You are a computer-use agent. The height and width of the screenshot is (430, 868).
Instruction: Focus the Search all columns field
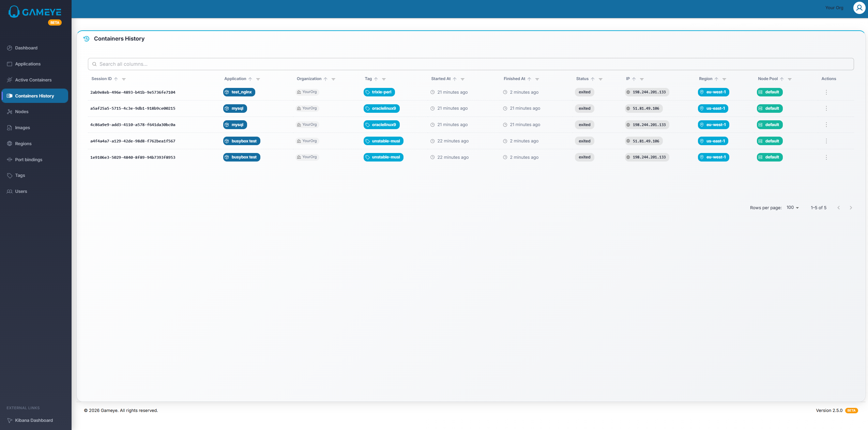point(470,64)
